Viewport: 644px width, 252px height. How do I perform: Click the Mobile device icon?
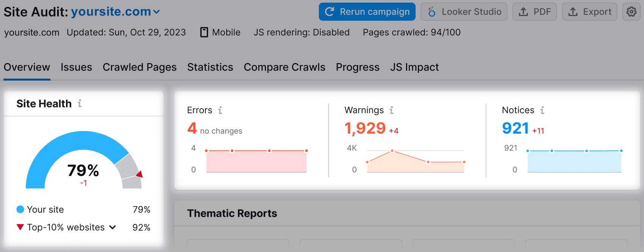[204, 33]
